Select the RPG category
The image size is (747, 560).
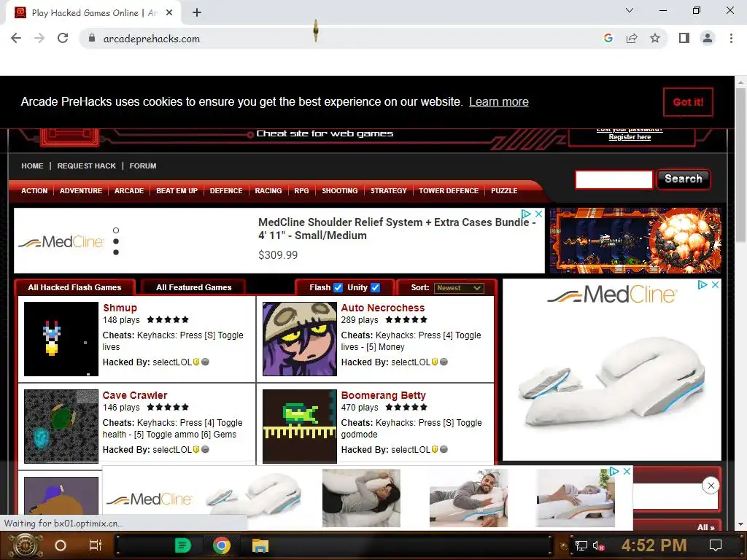[301, 191]
